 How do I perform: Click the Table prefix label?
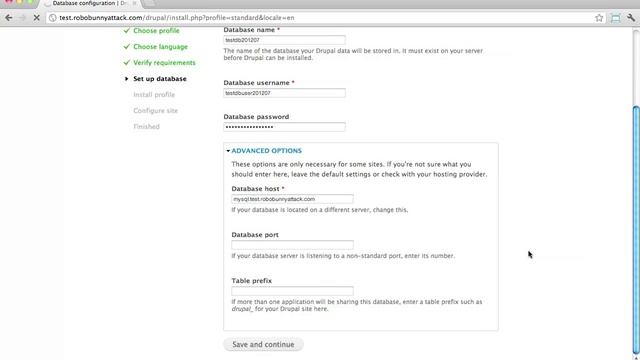[x=251, y=281]
